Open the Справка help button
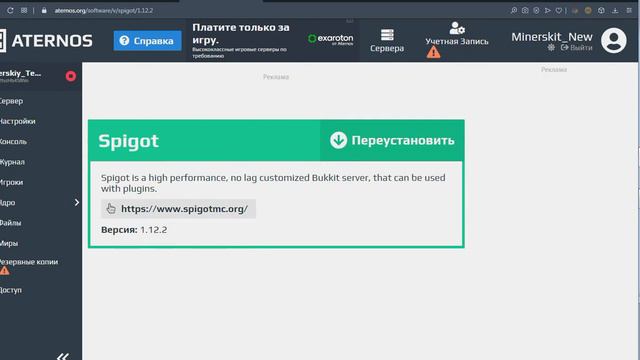The width and height of the screenshot is (640, 360). 147,41
